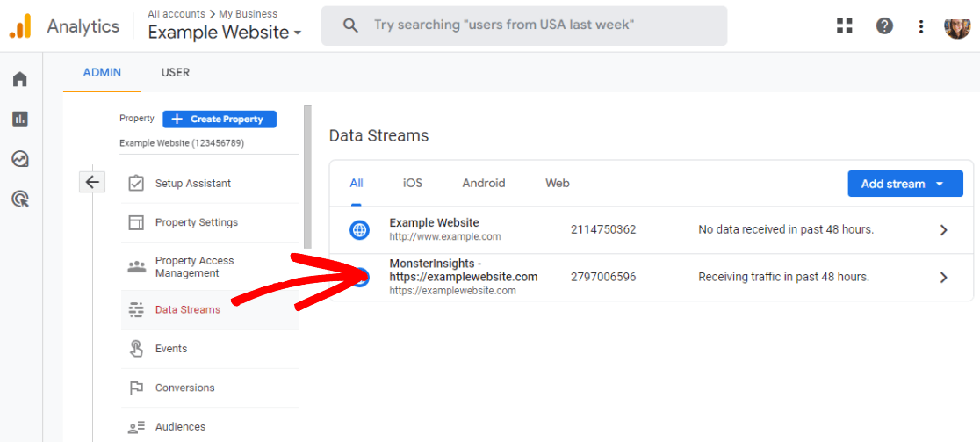The width and height of the screenshot is (980, 442).
Task: Click the globe icon for Example Website stream
Action: coord(359,230)
